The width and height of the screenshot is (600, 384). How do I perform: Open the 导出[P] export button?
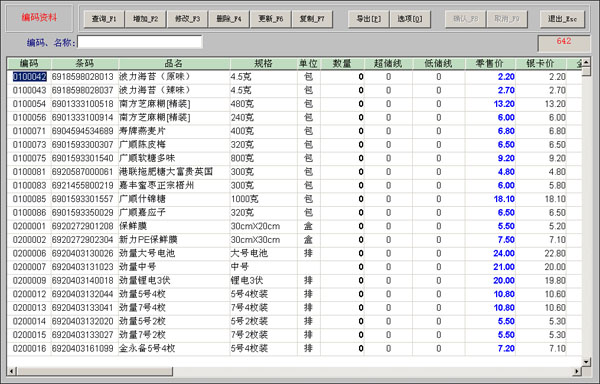368,19
